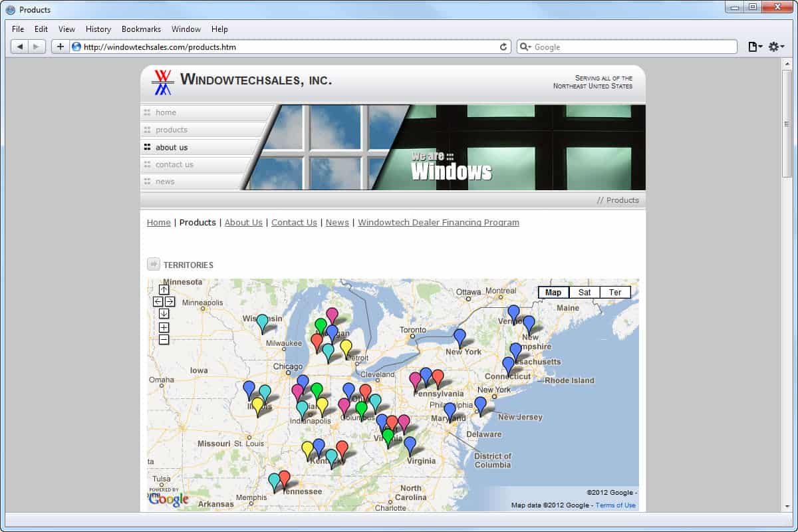Image resolution: width=798 pixels, height=532 pixels.
Task: Open the page menu icon dropdown
Action: click(755, 47)
